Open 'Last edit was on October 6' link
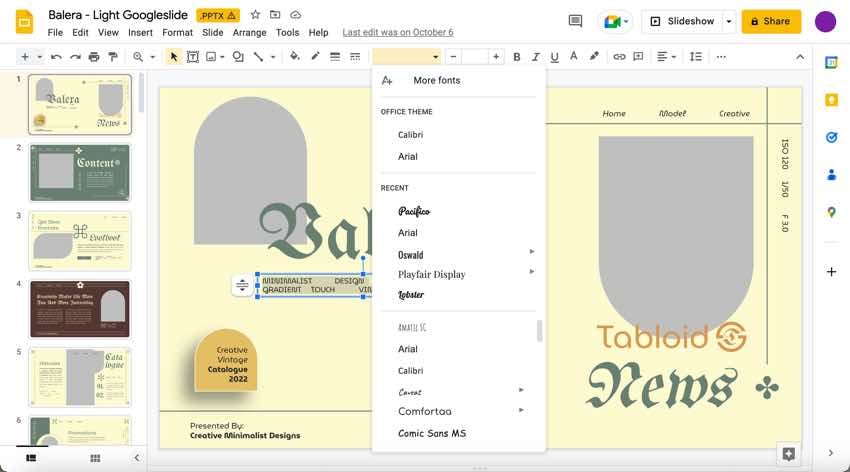This screenshot has height=472, width=850. [x=397, y=33]
